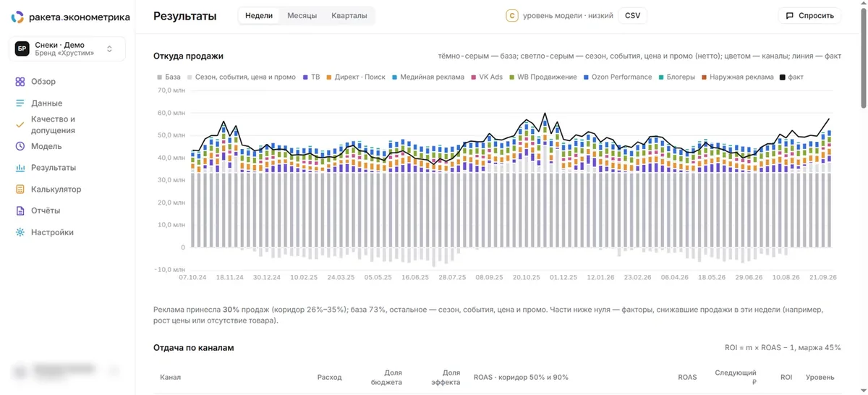Screen dimensions: 868x395
Task: Click the Модель clock icon
Action: click(20, 146)
